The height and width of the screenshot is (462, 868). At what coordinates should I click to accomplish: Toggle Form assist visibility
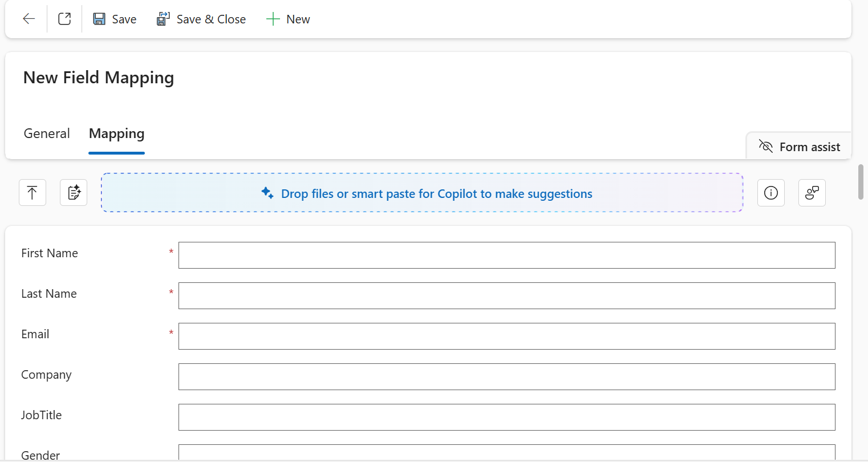[x=799, y=147]
